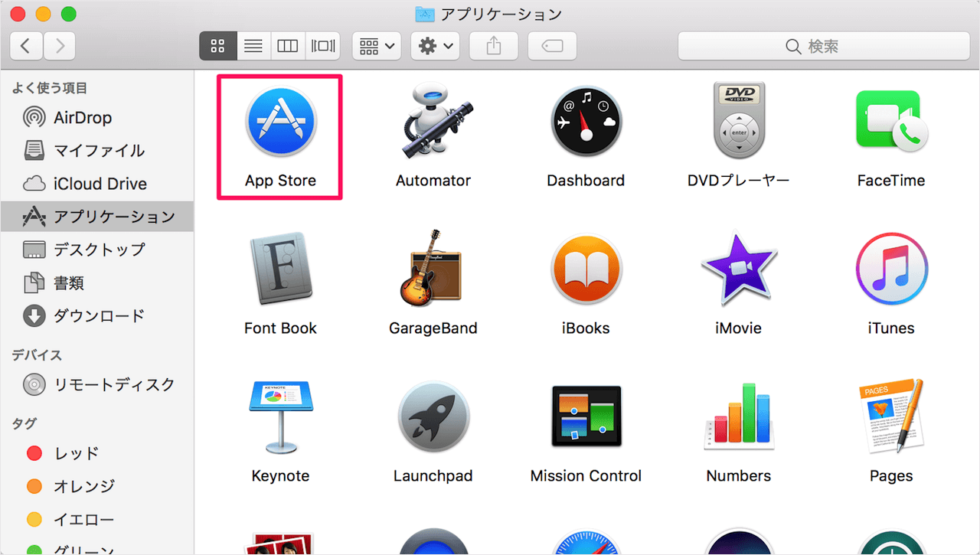Select the Numbers bar chart icon
Image resolution: width=980 pixels, height=555 pixels.
pos(738,416)
